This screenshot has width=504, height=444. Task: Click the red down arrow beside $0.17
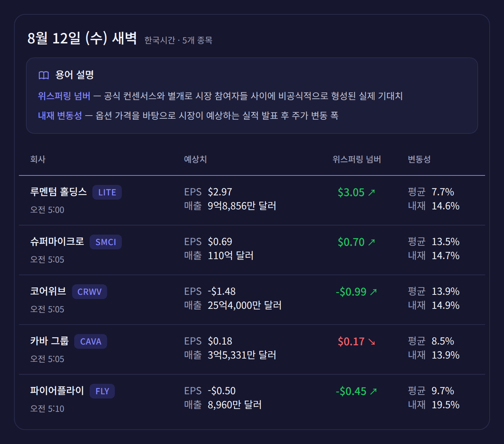pos(372,341)
